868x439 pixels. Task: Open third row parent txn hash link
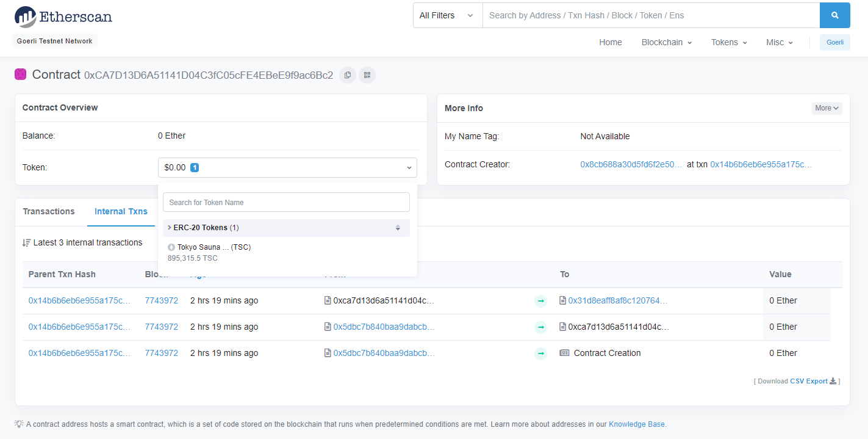pyautogui.click(x=79, y=353)
